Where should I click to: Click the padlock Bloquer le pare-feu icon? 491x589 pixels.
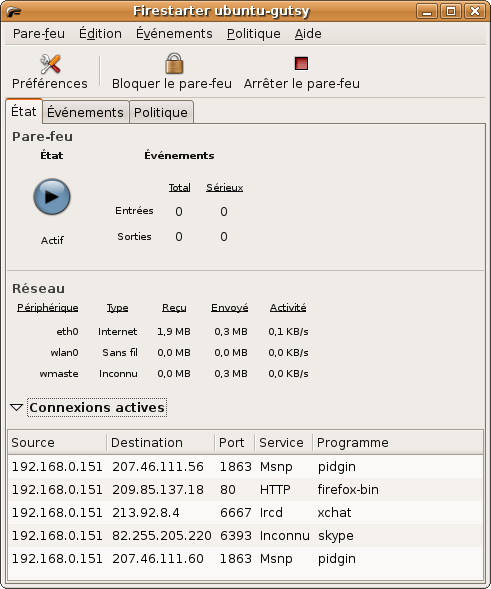[x=174, y=63]
